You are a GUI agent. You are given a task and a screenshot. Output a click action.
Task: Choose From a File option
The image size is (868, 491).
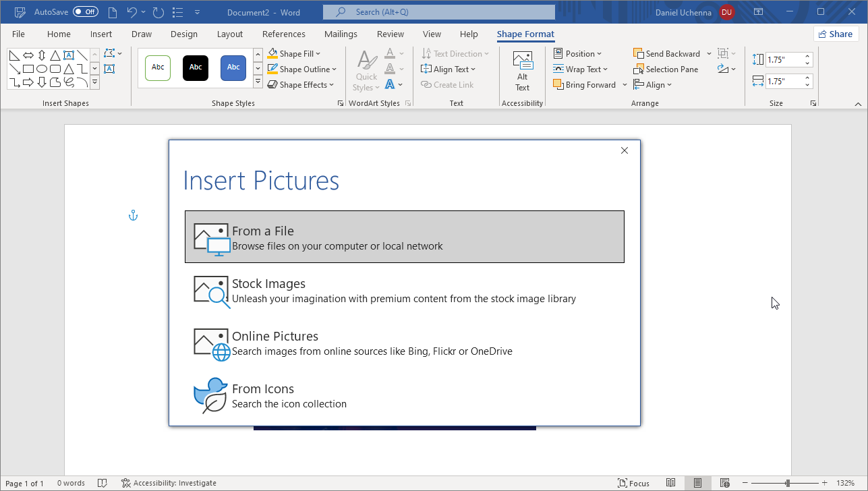click(x=404, y=237)
